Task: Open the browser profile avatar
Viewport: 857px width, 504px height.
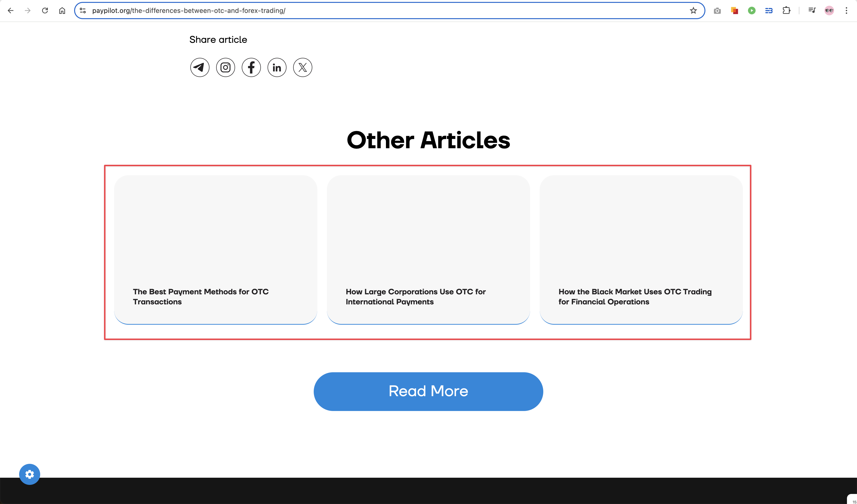Action: pyautogui.click(x=829, y=11)
